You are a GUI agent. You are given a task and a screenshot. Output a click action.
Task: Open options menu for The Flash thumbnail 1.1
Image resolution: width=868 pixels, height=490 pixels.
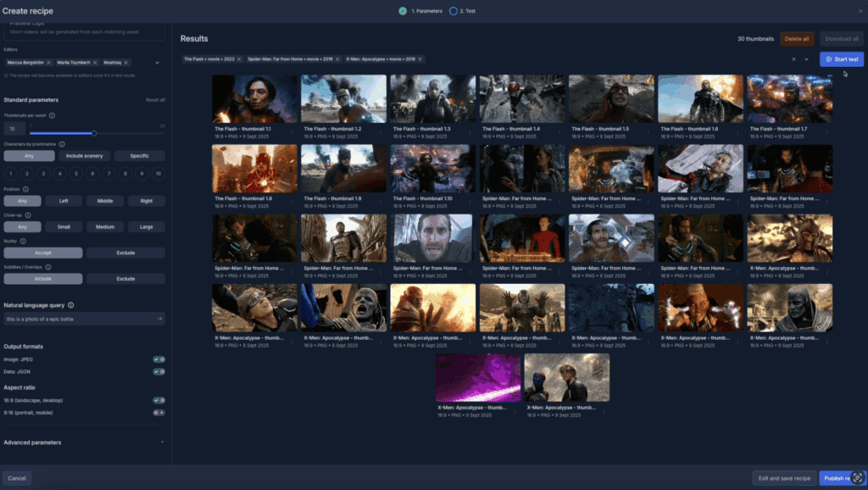pyautogui.click(x=292, y=133)
